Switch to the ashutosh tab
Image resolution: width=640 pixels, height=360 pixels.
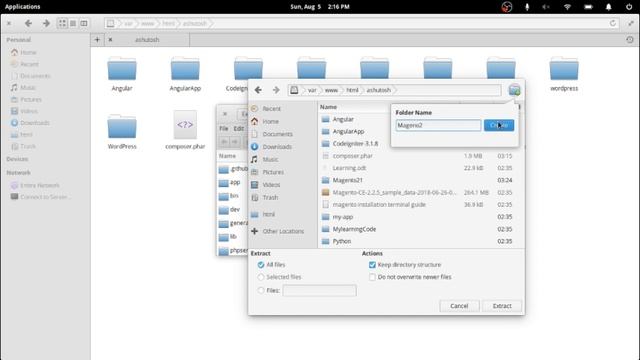147,40
